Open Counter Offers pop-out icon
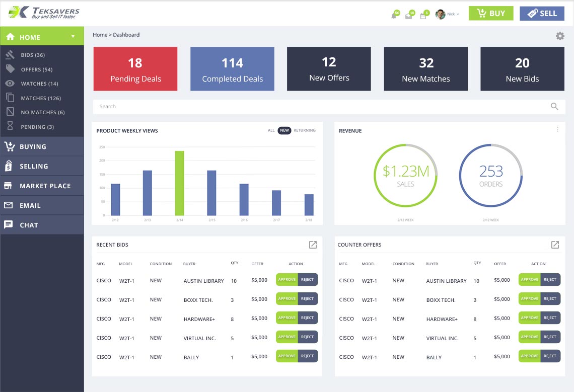This screenshot has height=392, width=574. (x=555, y=245)
